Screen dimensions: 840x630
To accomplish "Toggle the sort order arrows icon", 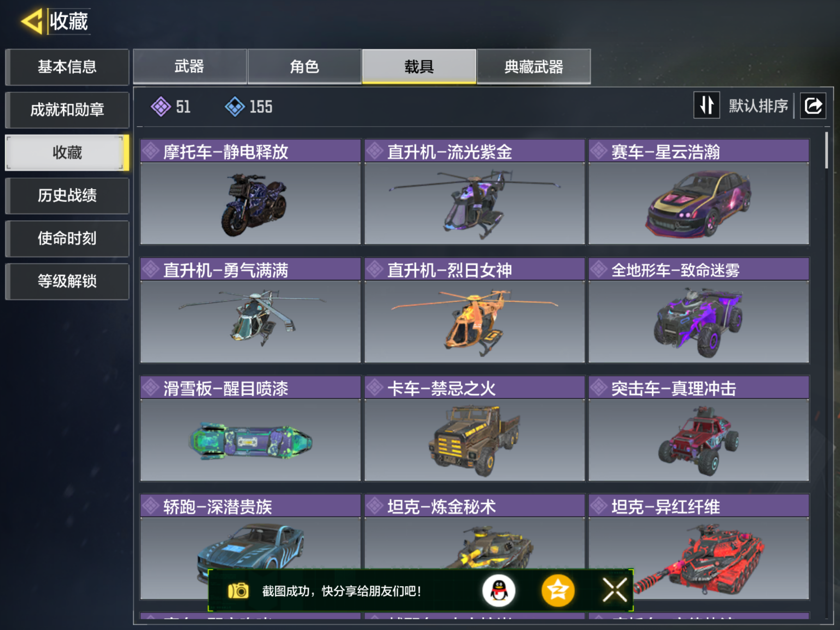I will [706, 105].
